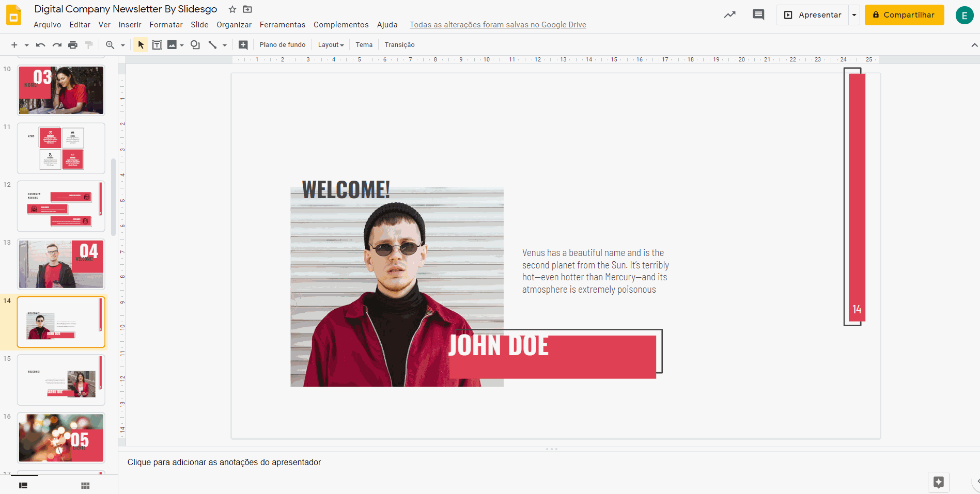Viewport: 980px width, 494px height.
Task: Select slide 10 thumbnail
Action: coord(61,90)
